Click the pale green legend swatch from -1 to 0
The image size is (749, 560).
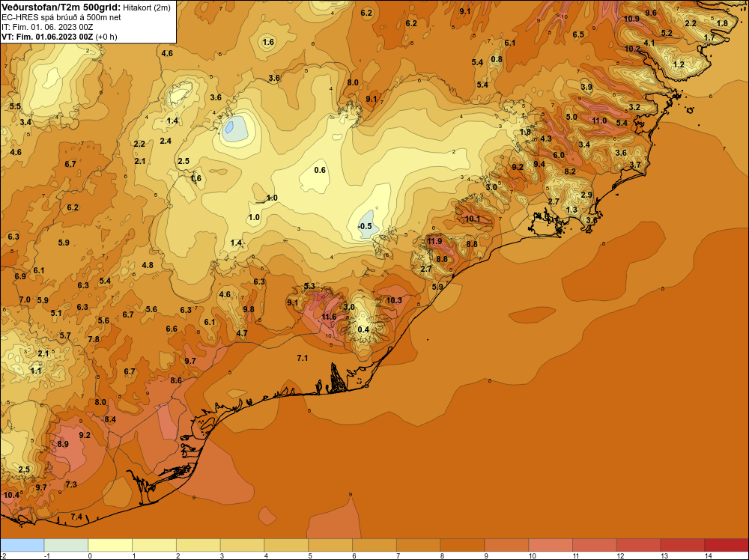click(66, 545)
